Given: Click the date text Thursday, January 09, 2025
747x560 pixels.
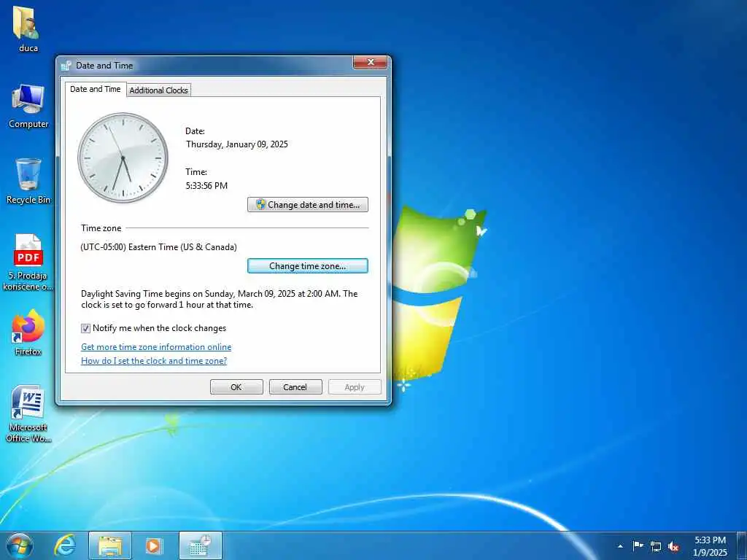Looking at the screenshot, I should tap(237, 144).
